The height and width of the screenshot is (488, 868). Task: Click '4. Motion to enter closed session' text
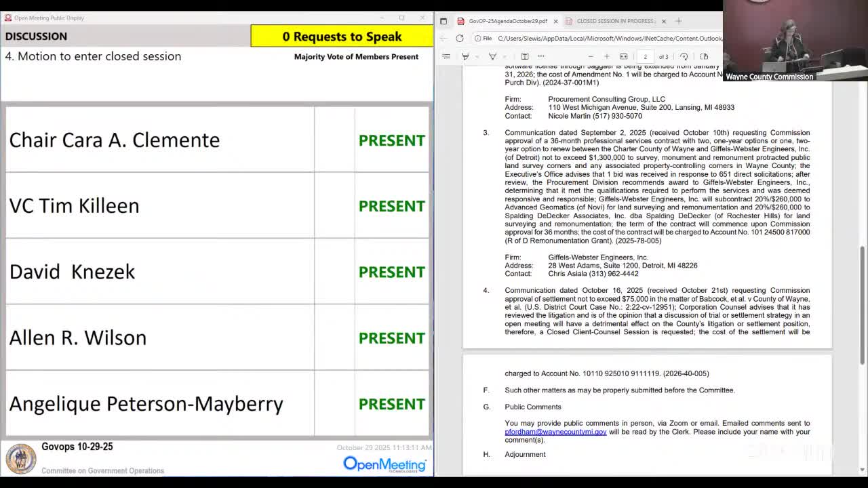click(93, 56)
